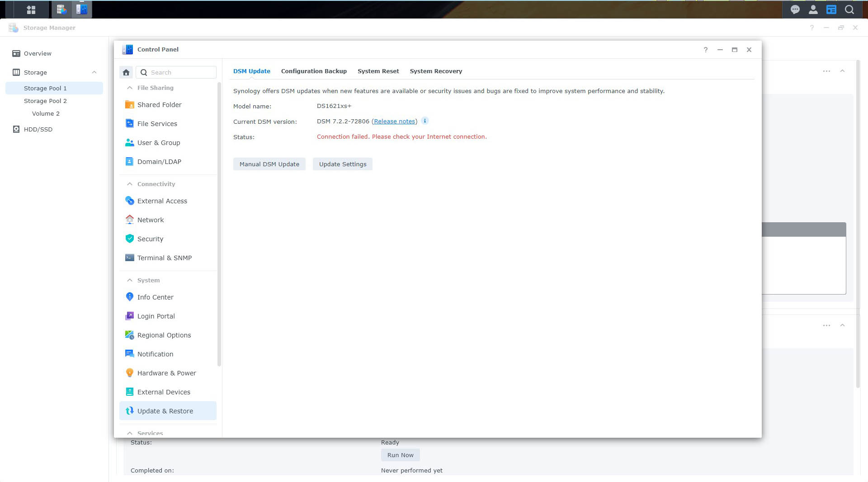Click the Storage Manager vertical scrollbar

[x=858, y=224]
